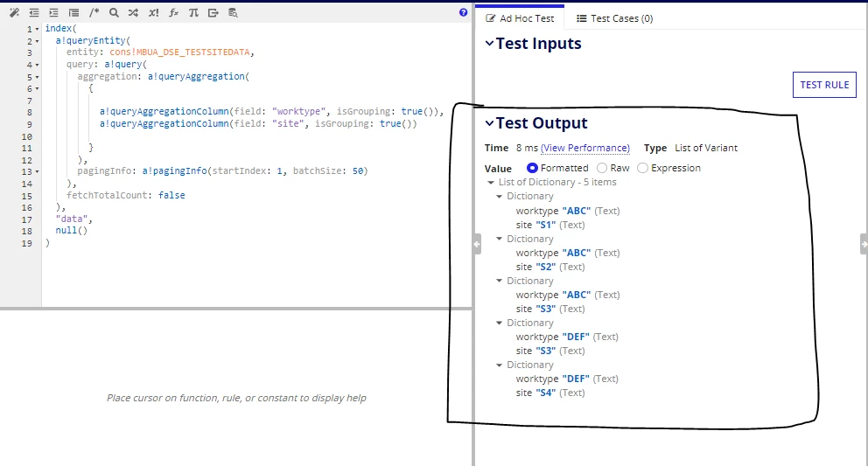Screen dimensions: 868x466
Task: Fold code at line 6 arrow
Action: 37,88
